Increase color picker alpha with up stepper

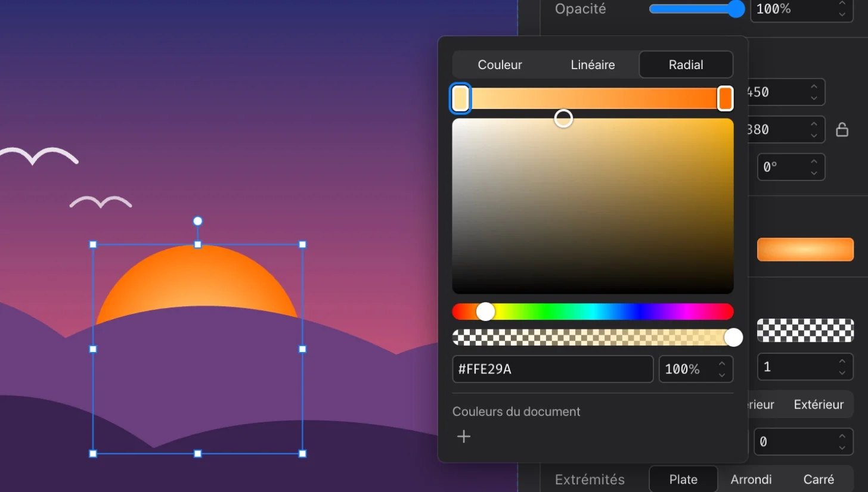[x=722, y=363]
